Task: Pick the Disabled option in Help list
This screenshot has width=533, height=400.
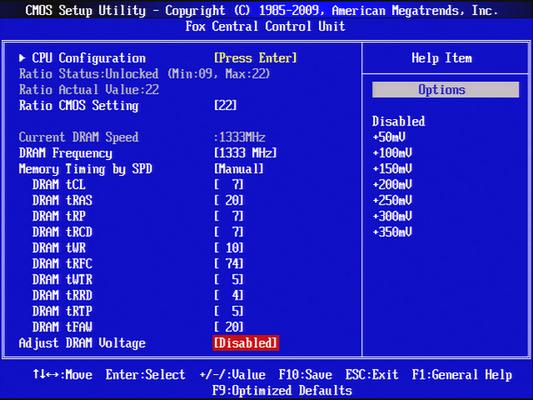Action: tap(398, 121)
